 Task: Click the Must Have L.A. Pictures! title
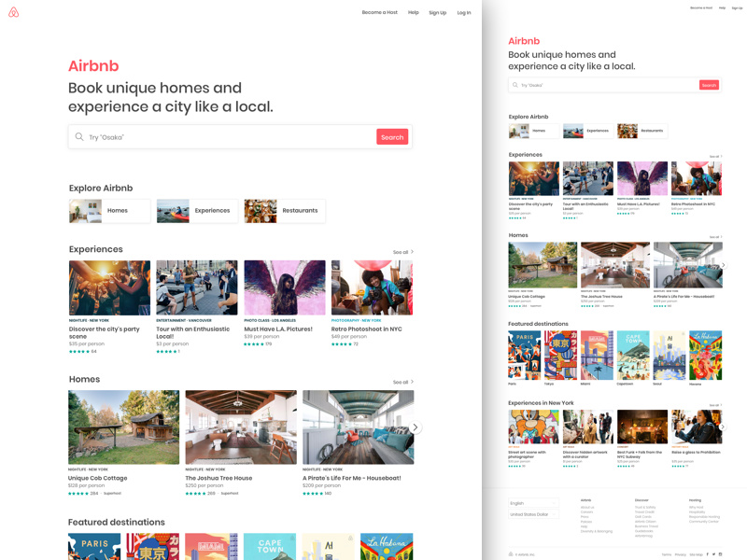point(278,329)
